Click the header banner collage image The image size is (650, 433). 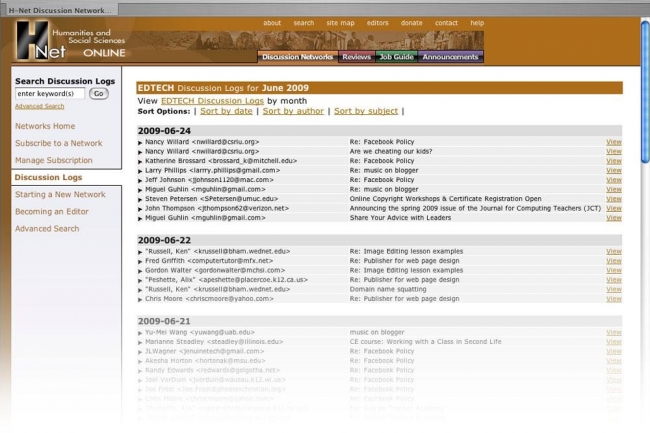point(307,41)
